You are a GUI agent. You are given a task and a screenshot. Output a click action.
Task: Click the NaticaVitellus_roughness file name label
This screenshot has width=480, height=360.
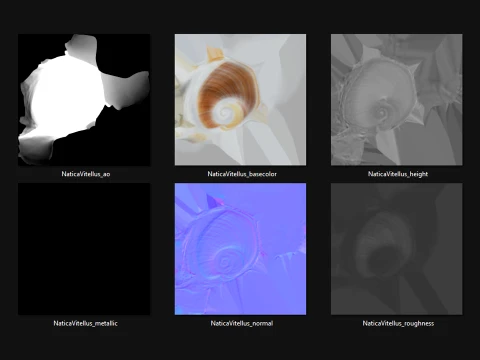(x=398, y=323)
